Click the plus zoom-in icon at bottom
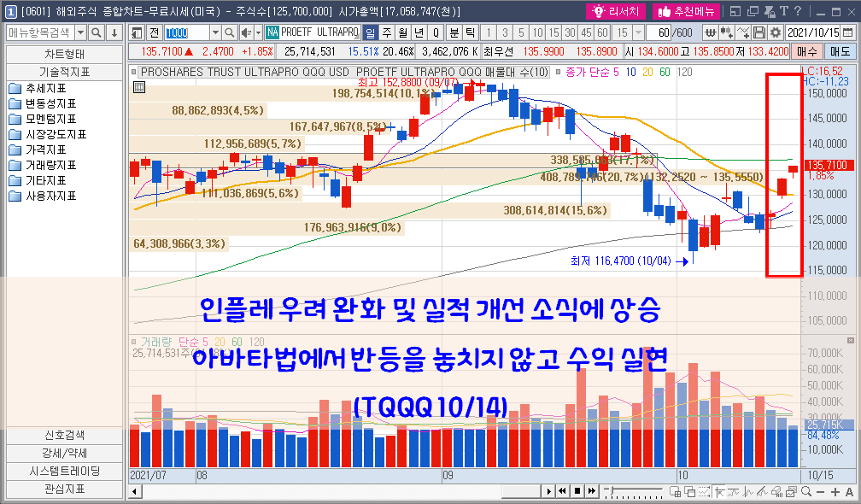This screenshot has width=861, height=504. [835, 491]
